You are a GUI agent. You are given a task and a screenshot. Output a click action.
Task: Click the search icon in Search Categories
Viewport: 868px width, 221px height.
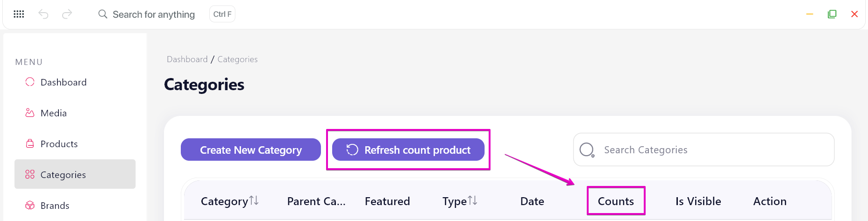(587, 150)
